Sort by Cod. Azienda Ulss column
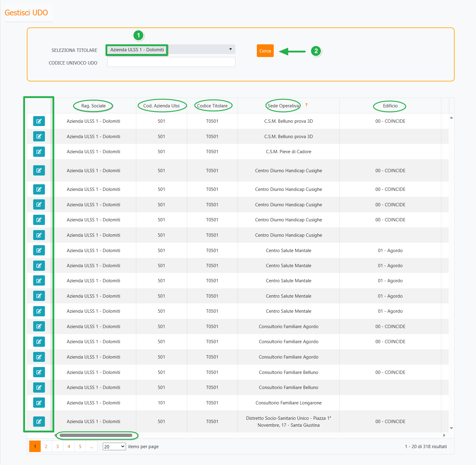Screen dimensions: 476x465 pyautogui.click(x=161, y=106)
